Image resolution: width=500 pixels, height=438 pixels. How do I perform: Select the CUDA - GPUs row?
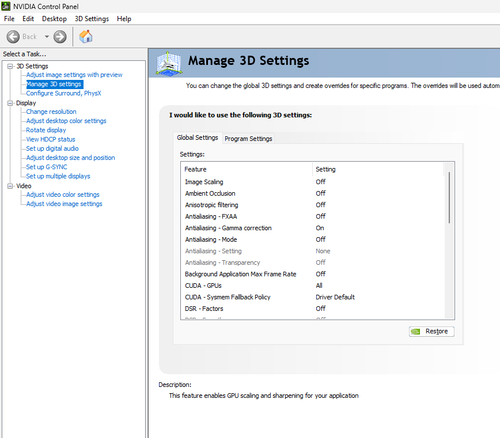(x=313, y=286)
